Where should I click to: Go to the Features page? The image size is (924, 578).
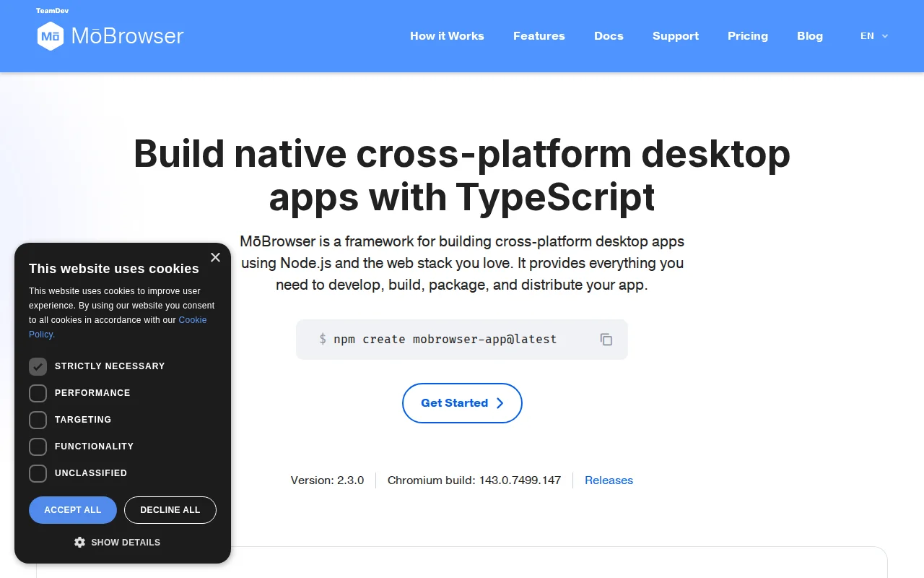tap(539, 36)
